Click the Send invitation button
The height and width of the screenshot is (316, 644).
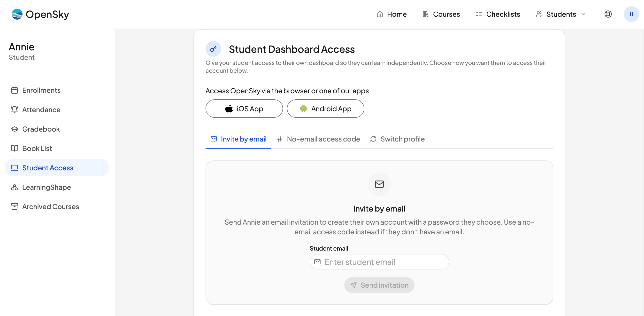coord(379,285)
